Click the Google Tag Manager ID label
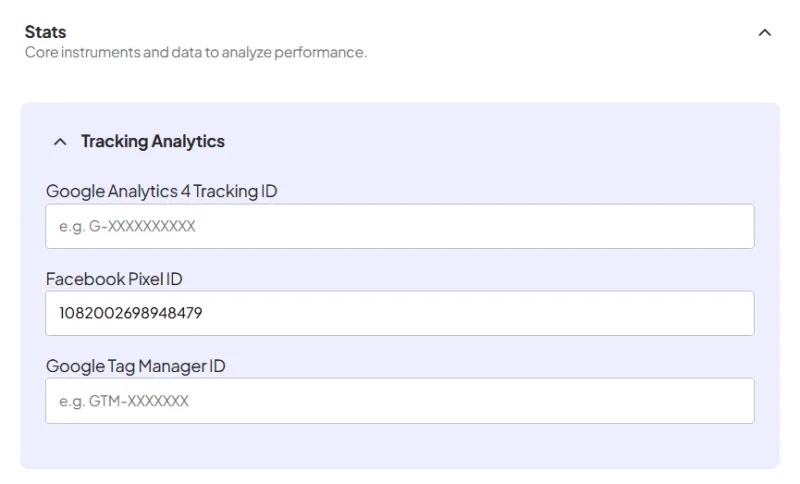The height and width of the screenshot is (484, 800). [135, 366]
